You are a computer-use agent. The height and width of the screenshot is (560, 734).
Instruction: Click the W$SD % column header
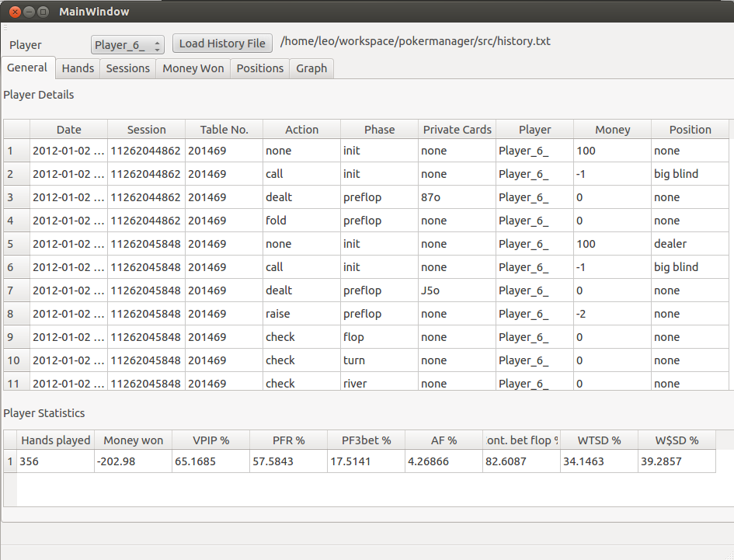pyautogui.click(x=677, y=440)
